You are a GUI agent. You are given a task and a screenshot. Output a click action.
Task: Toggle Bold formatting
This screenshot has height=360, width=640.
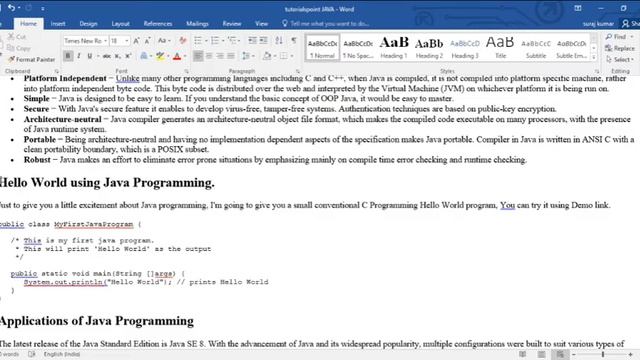(x=68, y=56)
